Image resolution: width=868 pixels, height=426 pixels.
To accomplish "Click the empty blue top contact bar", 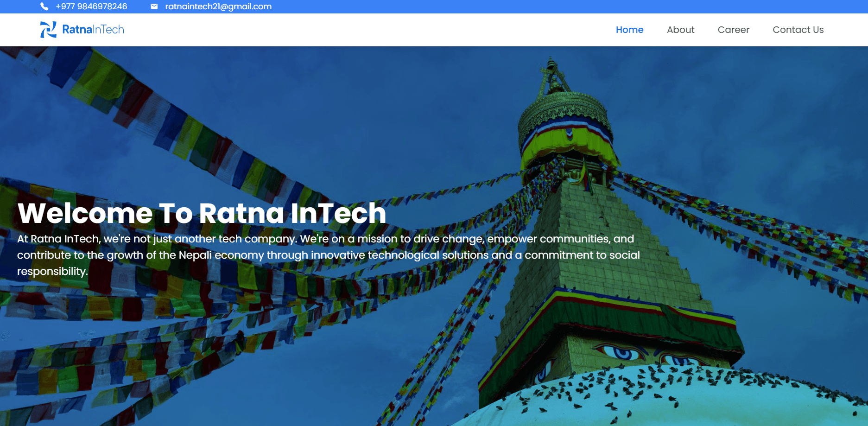I will 556,6.
